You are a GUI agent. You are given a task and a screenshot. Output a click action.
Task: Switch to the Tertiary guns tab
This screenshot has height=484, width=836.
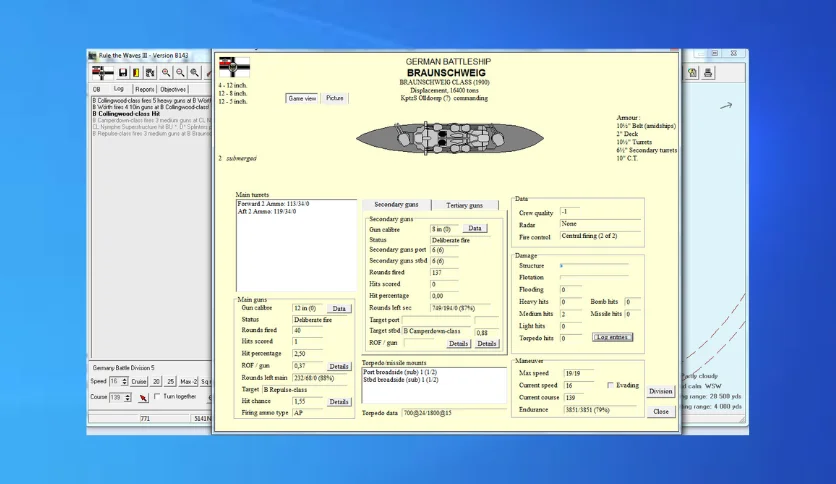click(464, 205)
